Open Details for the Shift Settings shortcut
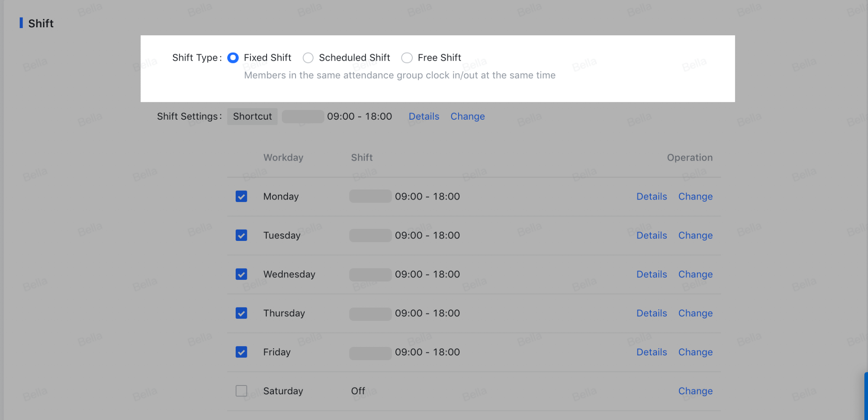The width and height of the screenshot is (868, 420). [x=424, y=116]
